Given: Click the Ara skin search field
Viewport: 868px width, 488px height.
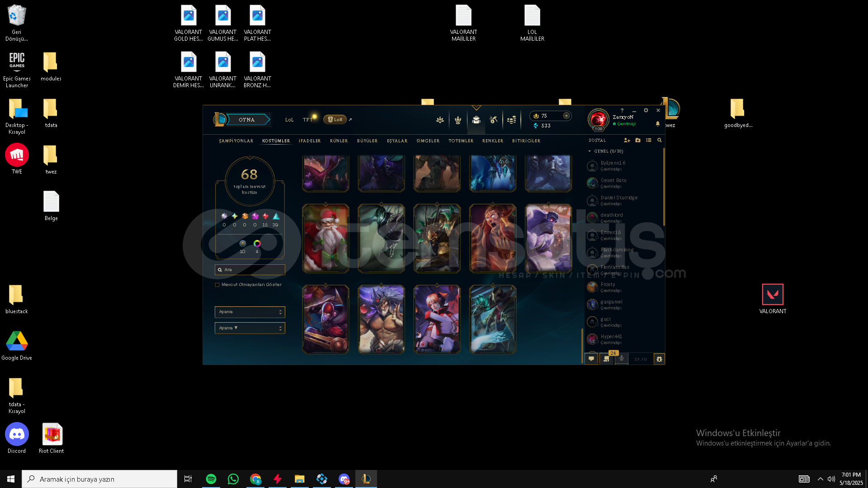Looking at the screenshot, I should click(250, 270).
